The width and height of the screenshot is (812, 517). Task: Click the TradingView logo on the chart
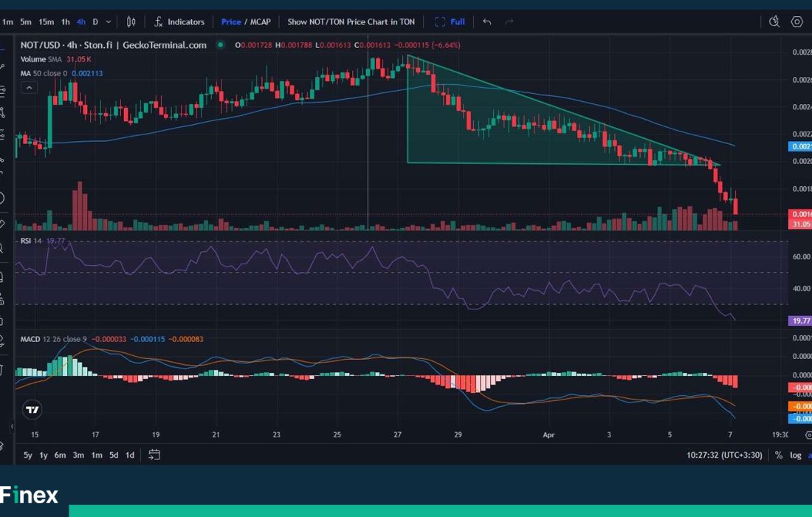pyautogui.click(x=32, y=410)
